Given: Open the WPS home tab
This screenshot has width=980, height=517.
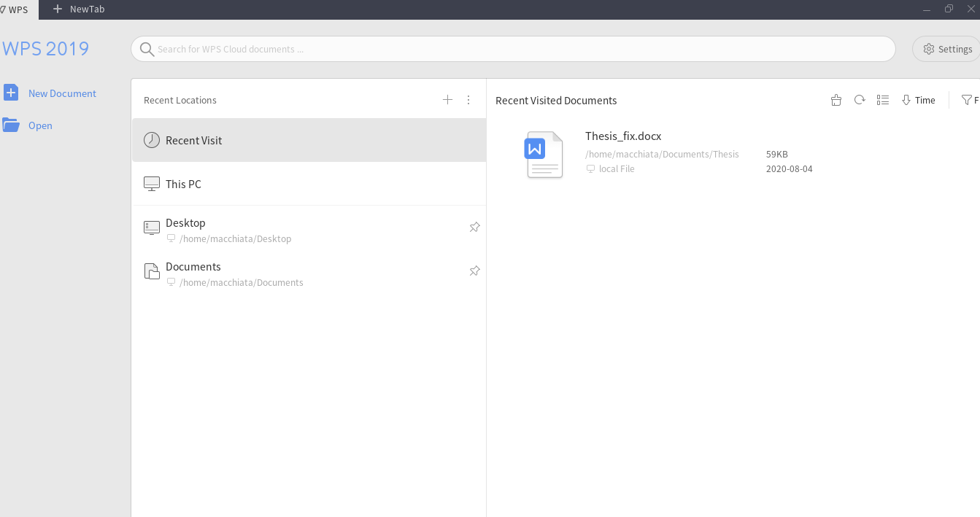Looking at the screenshot, I should coord(18,9).
